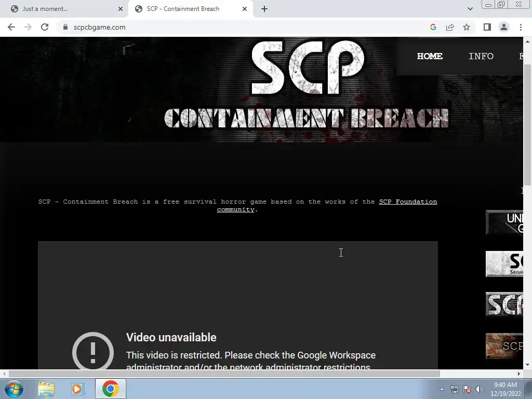Click the scroll up arrow
This screenshot has height=399, width=532.
pos(528,42)
